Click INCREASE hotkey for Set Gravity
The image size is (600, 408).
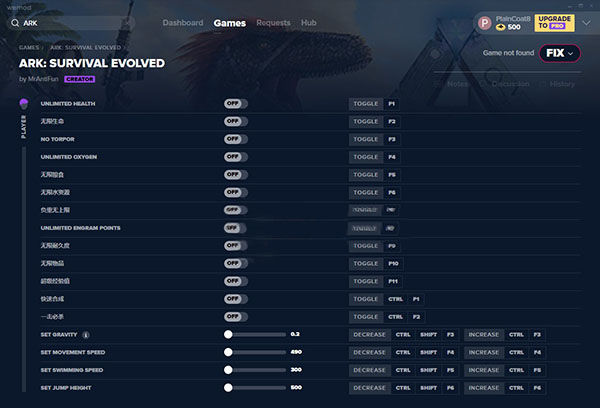(x=484, y=335)
